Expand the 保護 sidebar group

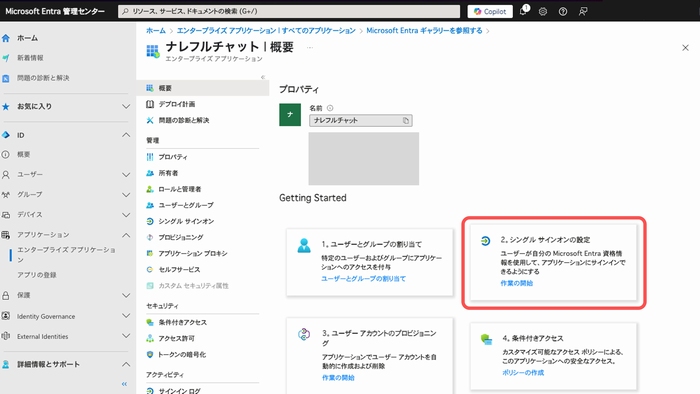[126, 295]
